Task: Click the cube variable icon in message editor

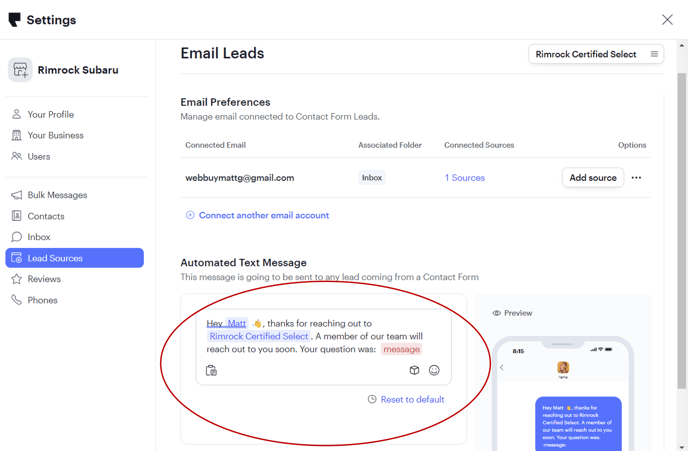Action: (x=414, y=370)
